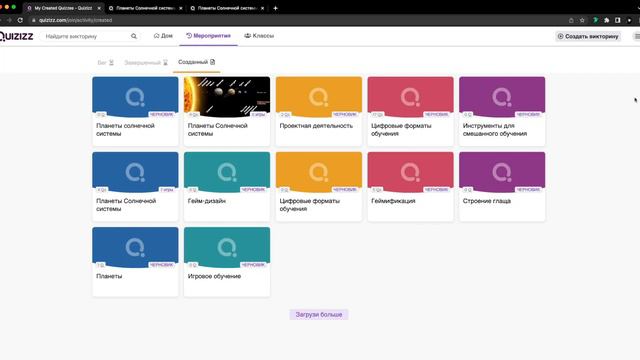Click the share page icon in address bar
Screen dimensions: 640x360
571,20
